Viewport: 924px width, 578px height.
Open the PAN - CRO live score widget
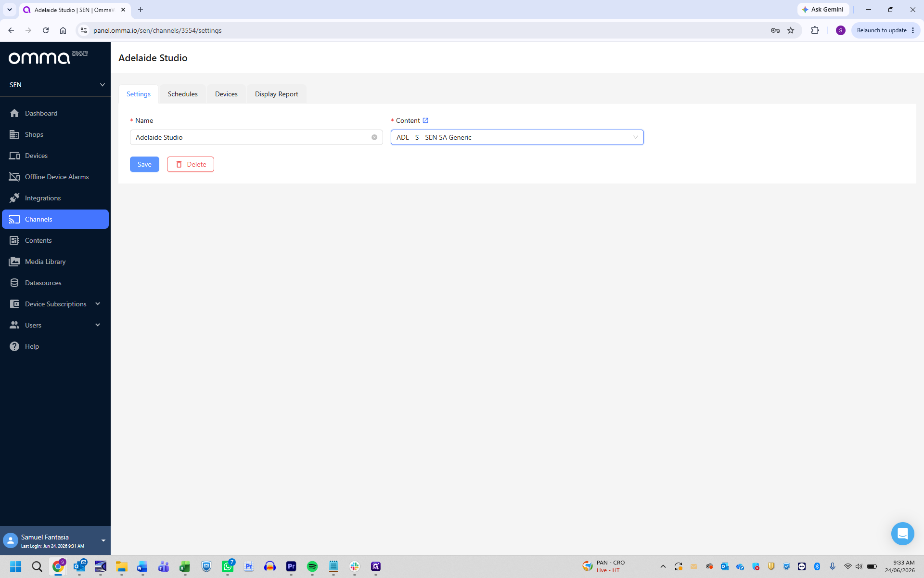click(x=604, y=566)
